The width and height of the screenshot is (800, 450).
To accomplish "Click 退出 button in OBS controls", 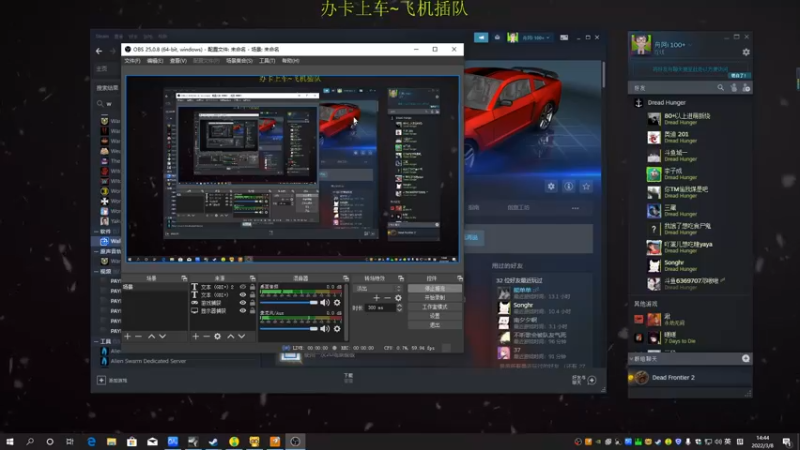I will point(435,325).
